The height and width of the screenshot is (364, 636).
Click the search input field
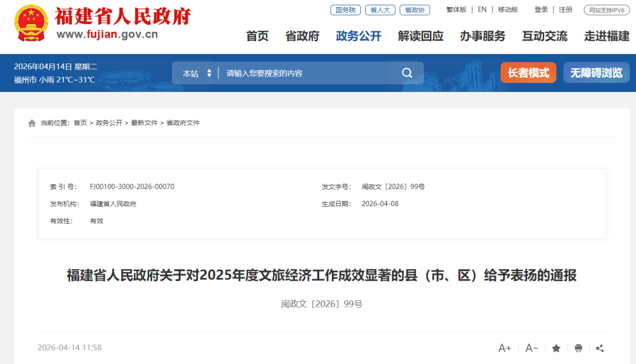(306, 74)
